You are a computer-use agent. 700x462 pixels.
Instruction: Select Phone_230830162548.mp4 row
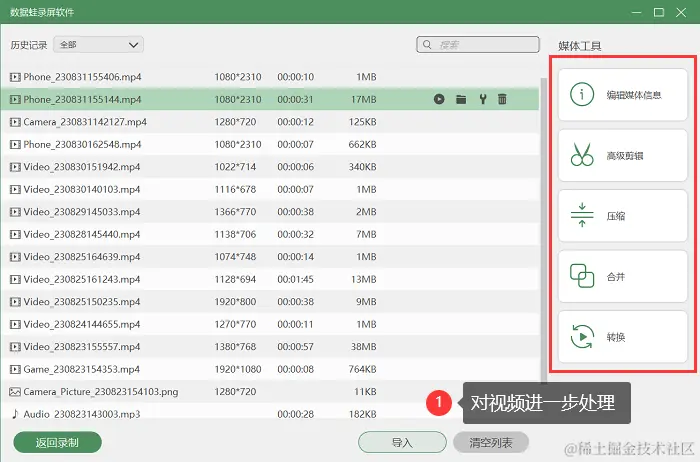pyautogui.click(x=270, y=145)
